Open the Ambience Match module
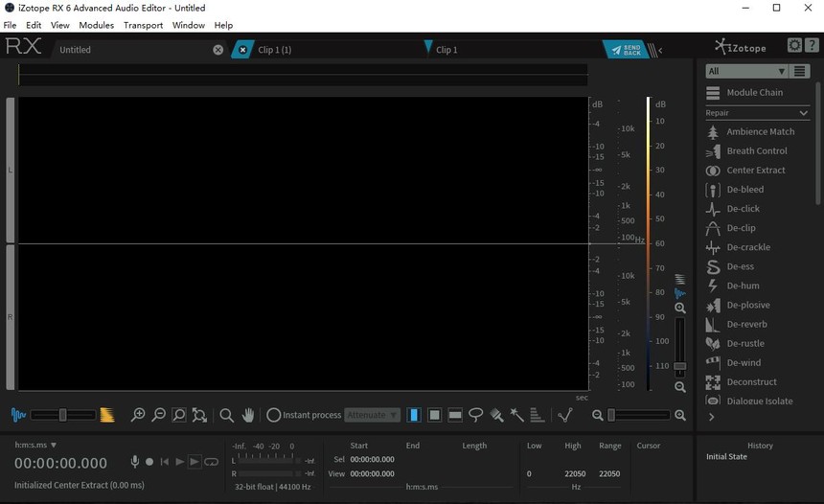 pos(757,132)
